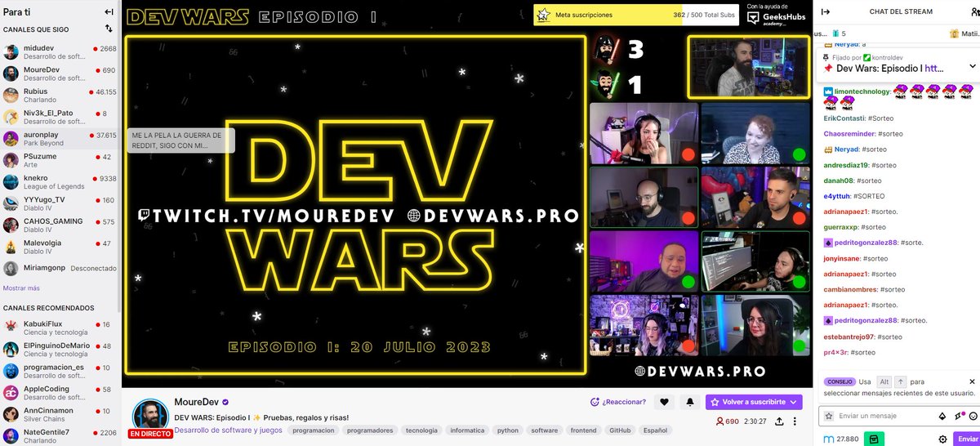This screenshot has height=446, width=980.
Task: Click the share upload icon
Action: tap(779, 421)
